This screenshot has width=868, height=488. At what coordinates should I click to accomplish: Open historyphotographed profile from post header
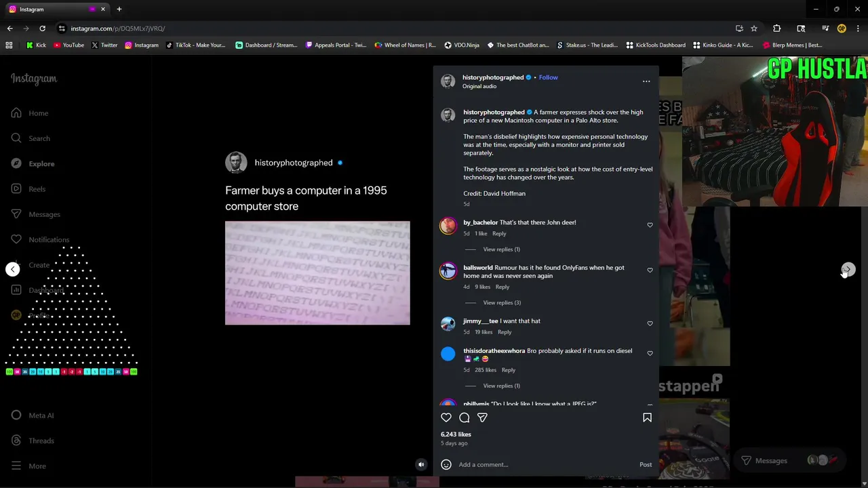[493, 77]
